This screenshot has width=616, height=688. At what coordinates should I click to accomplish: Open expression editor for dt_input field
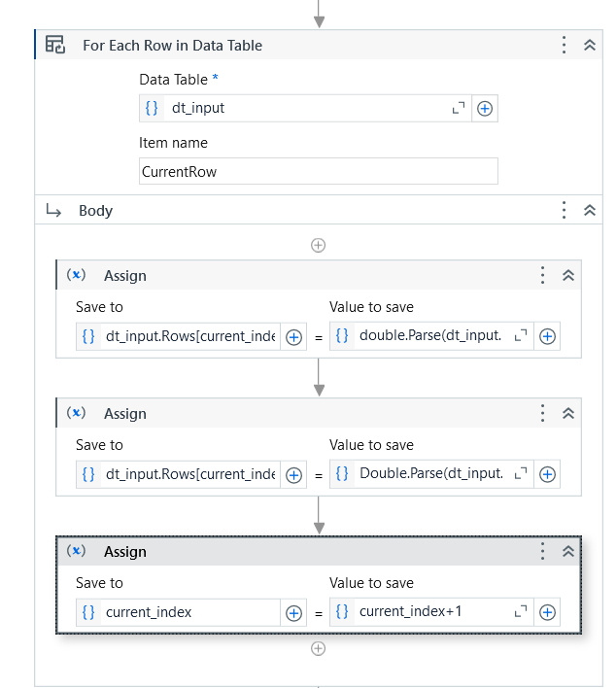pos(459,108)
